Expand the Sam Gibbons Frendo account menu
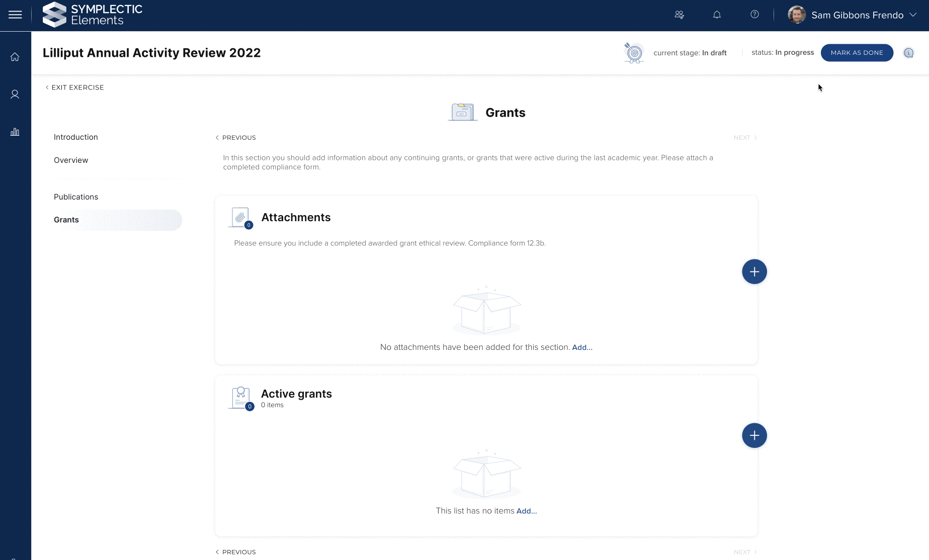This screenshot has height=560, width=929. pyautogui.click(x=913, y=15)
